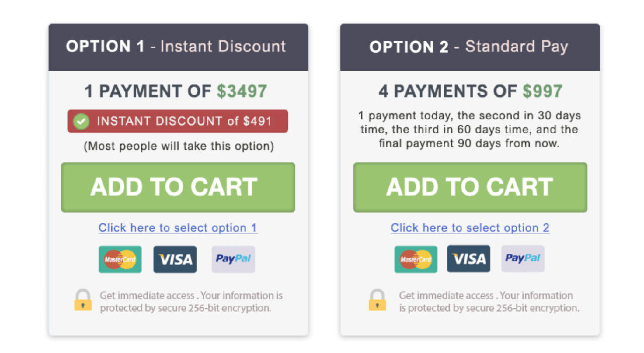The height and width of the screenshot is (353, 644).
Task: Click Visa icon under Option 1
Action: point(175,259)
